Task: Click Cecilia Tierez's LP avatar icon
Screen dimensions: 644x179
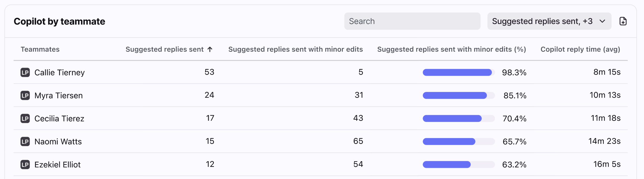Action: click(25, 119)
